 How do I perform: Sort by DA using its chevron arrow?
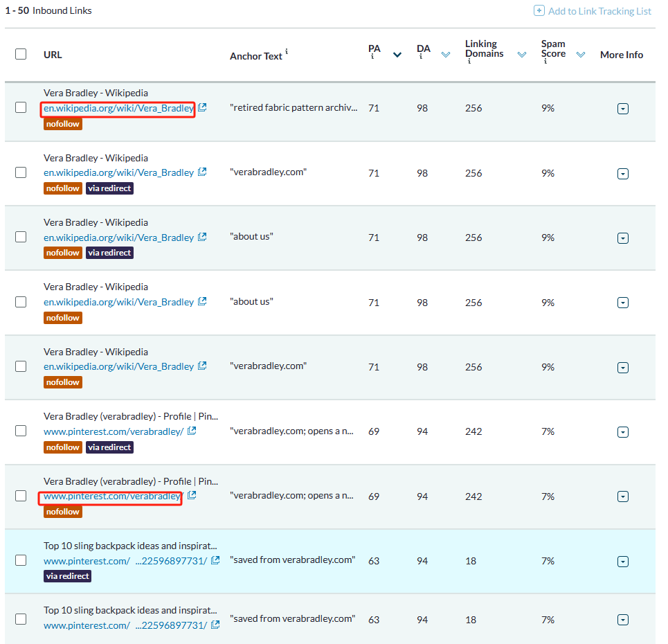click(446, 55)
